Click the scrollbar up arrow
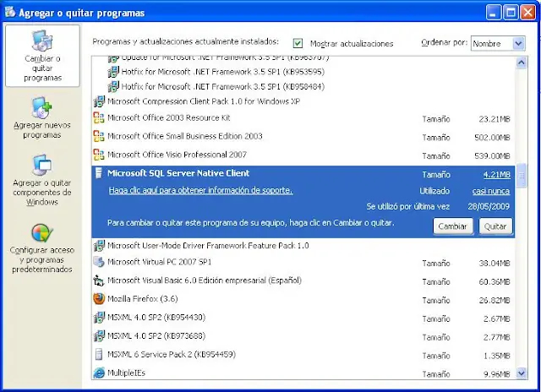Screen dimensions: 541x392 (x=522, y=63)
